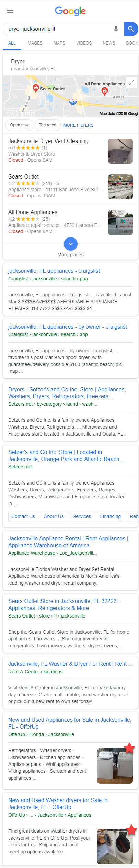Switch to the VIDEOS tab
This screenshot has width=139, height=868.
pyautogui.click(x=84, y=43)
